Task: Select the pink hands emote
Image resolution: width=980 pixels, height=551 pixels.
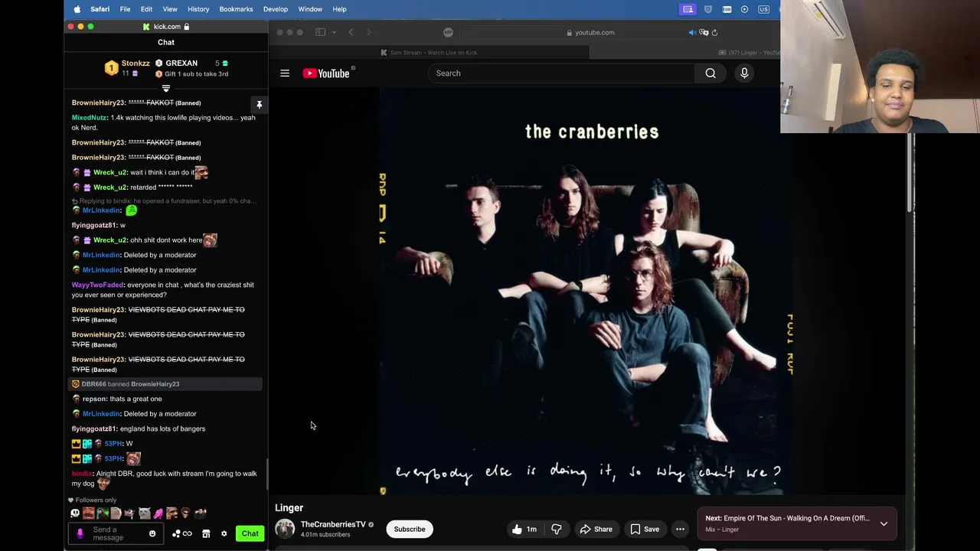Action: click(158, 514)
